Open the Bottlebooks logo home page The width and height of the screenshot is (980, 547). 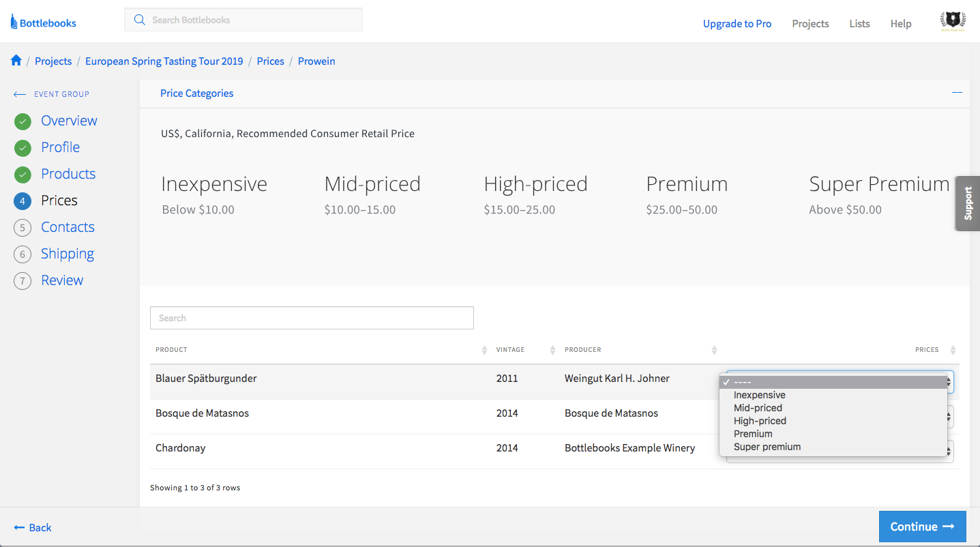pos(43,23)
